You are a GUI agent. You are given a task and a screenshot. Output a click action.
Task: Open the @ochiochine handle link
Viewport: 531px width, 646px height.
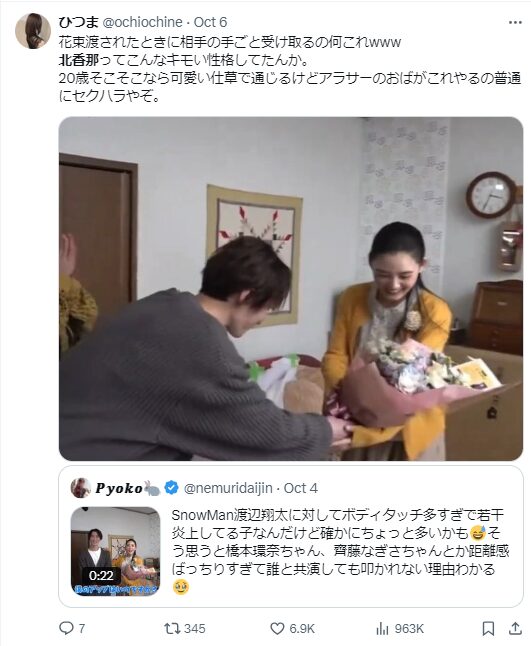[x=142, y=22]
